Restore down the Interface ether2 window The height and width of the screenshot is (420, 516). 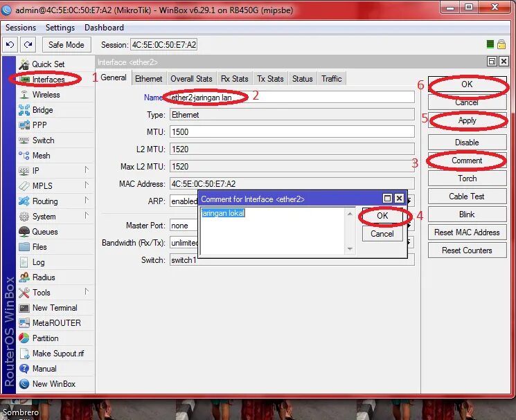click(x=492, y=62)
